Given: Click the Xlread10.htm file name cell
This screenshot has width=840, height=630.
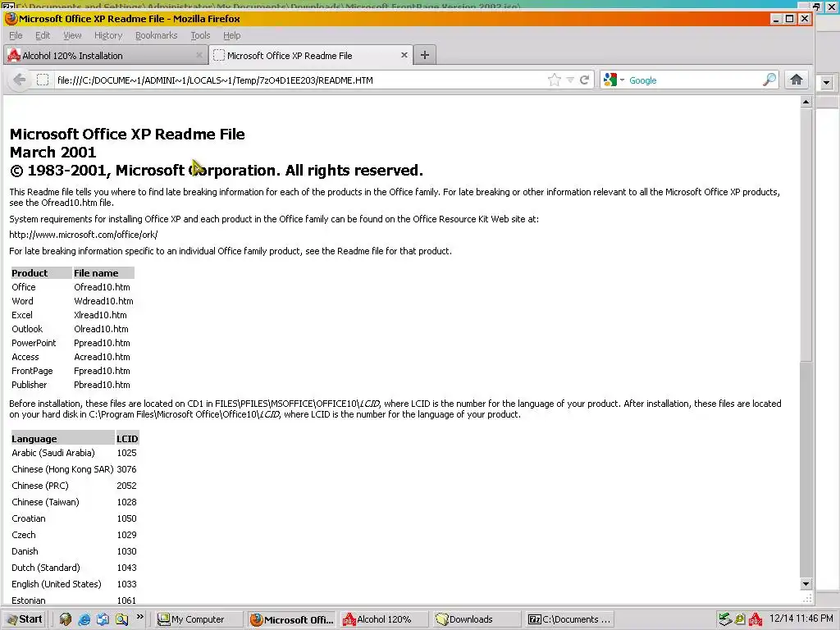Looking at the screenshot, I should [100, 315].
